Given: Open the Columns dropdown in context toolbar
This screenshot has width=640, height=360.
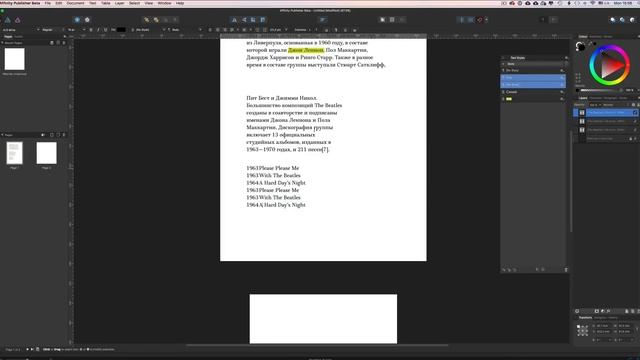Looking at the screenshot, I should tap(302, 30).
